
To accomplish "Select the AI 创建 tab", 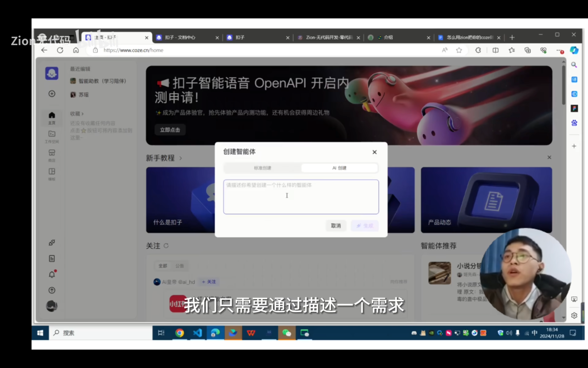I will [340, 168].
